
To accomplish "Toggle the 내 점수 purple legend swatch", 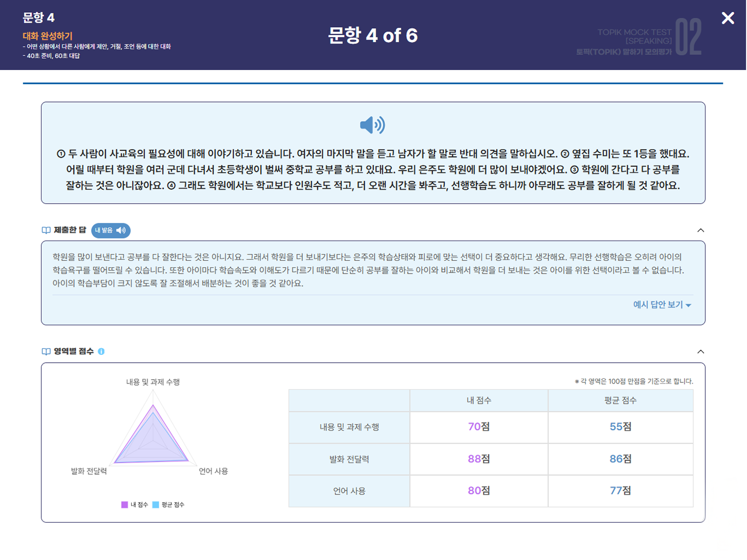I will [124, 505].
